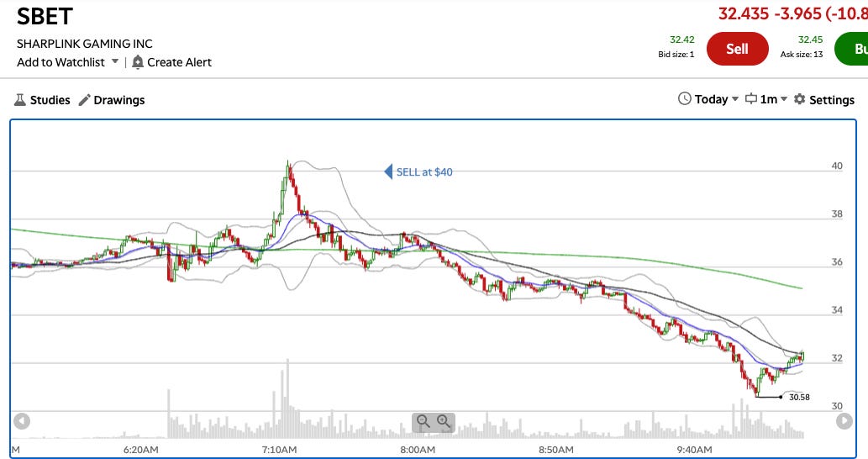This screenshot has width=868, height=459.
Task: Click the 32.45 ask price
Action: point(810,40)
